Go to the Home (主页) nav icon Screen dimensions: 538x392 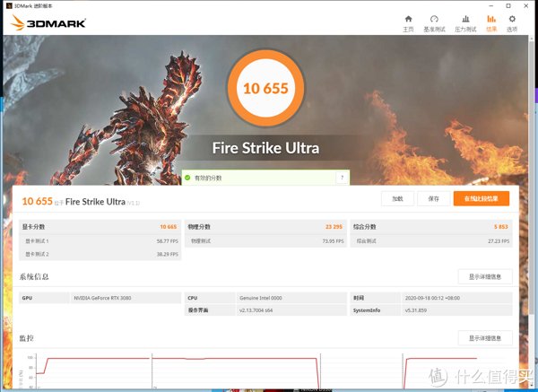point(408,23)
